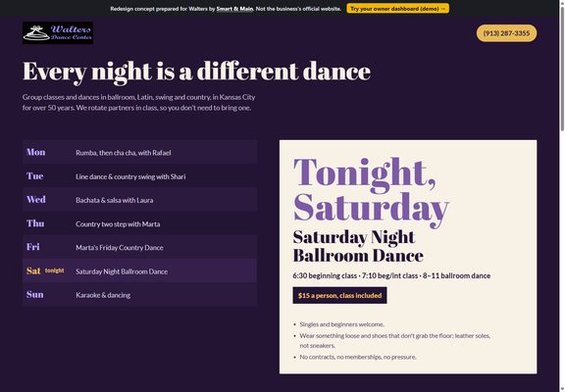The image size is (565, 392).
Task: Click "Singles and beginners welcome." bullet
Action: click(x=341, y=324)
